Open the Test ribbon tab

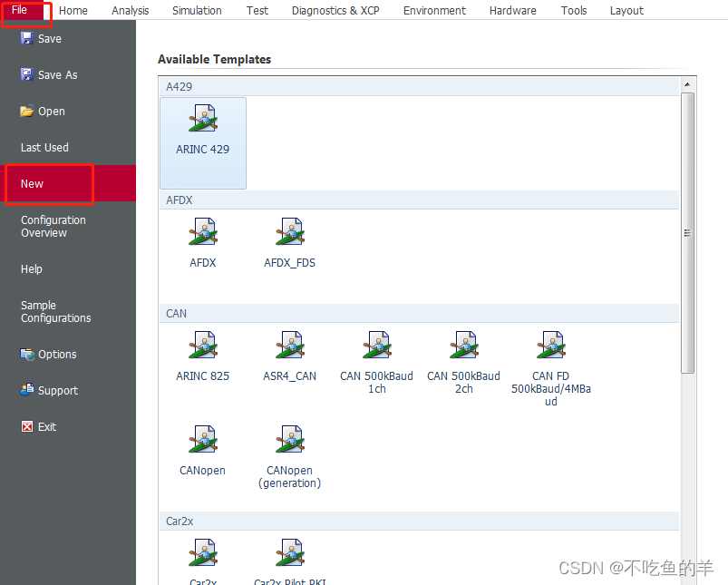[257, 10]
